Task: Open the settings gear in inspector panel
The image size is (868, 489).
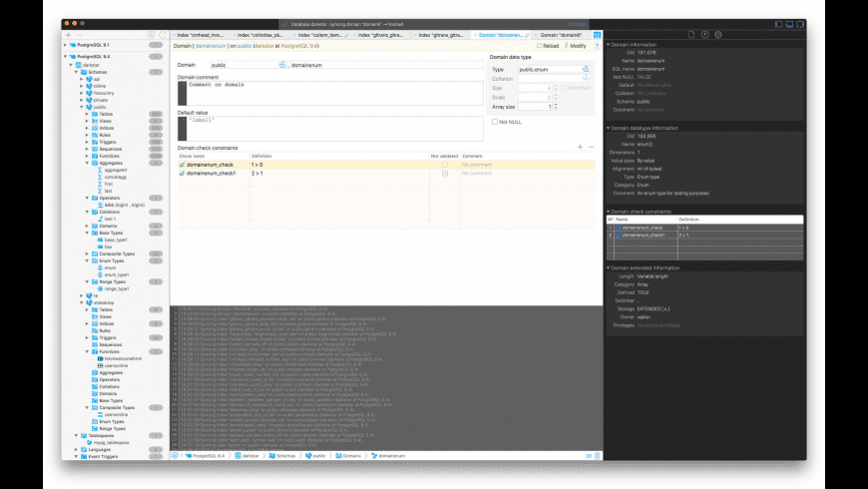Action: click(x=717, y=34)
